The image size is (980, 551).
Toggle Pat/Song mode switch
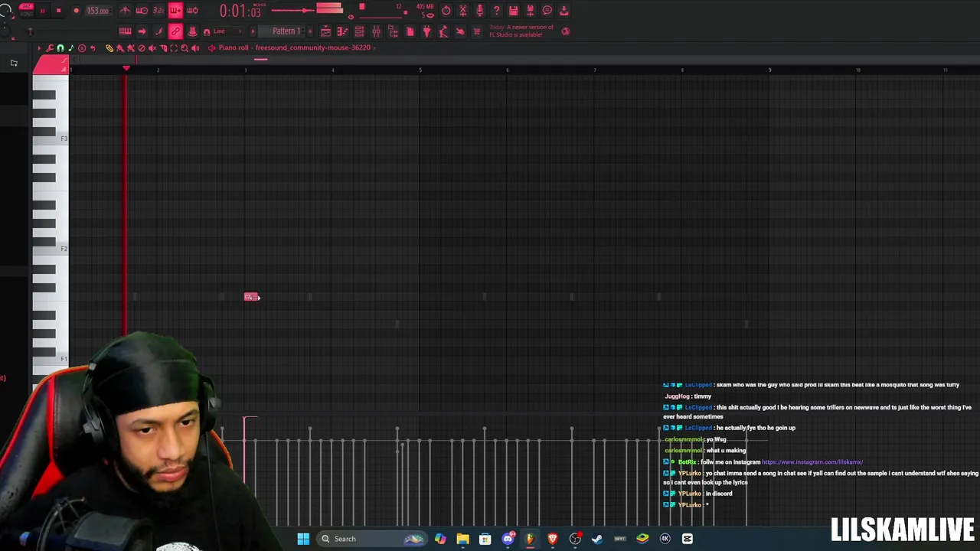click(x=26, y=9)
